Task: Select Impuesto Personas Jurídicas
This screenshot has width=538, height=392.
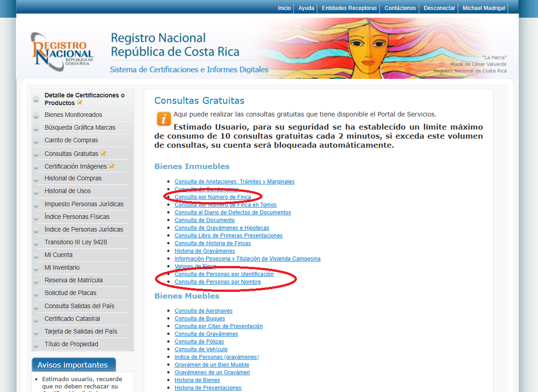Action: [84, 204]
